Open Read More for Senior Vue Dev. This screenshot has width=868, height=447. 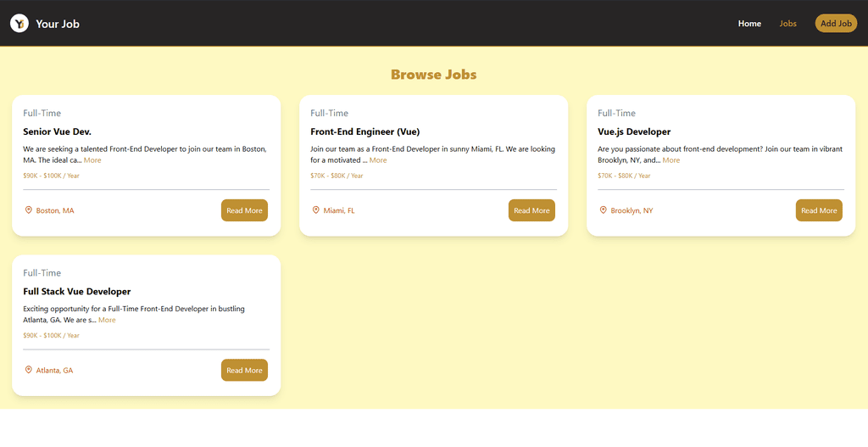(244, 210)
